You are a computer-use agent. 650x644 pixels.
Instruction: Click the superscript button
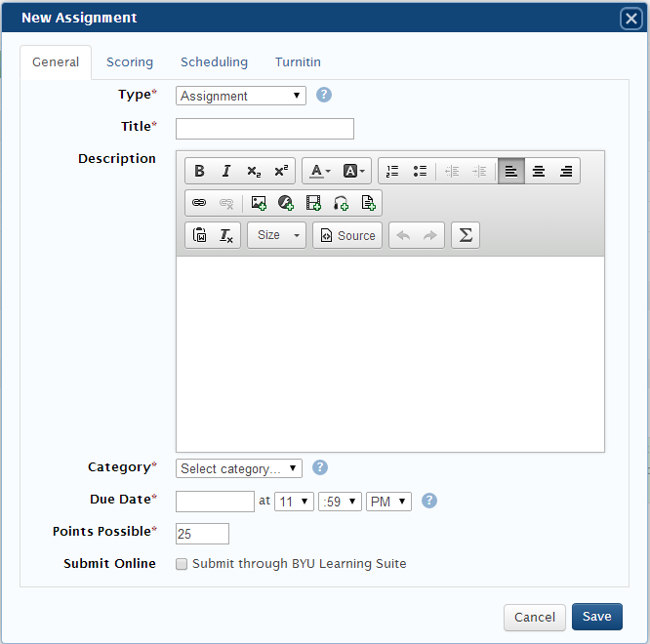coord(281,171)
